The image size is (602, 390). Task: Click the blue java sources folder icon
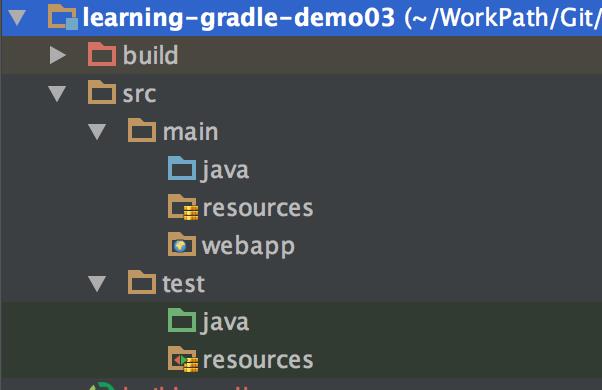tap(182, 169)
